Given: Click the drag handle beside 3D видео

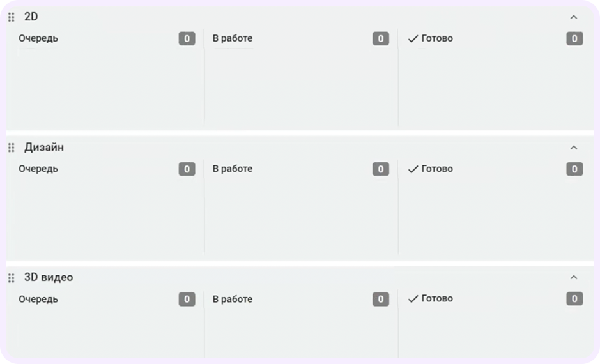Looking at the screenshot, I should click(x=11, y=278).
